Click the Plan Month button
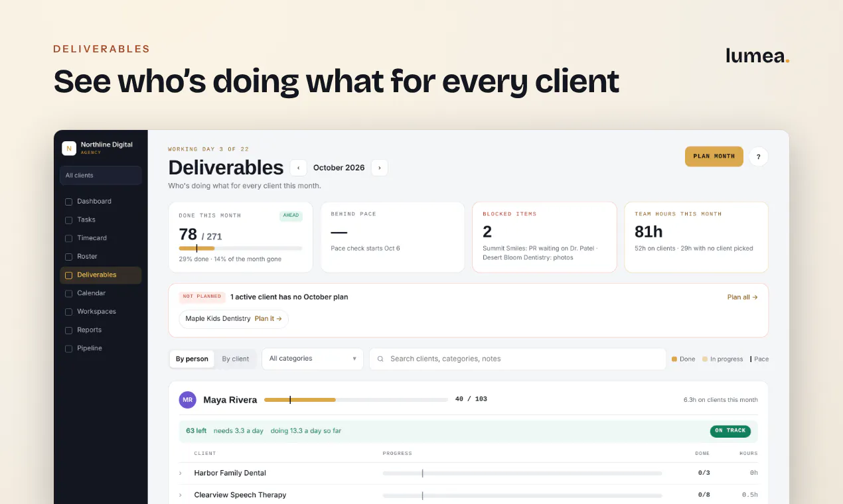 pos(714,157)
